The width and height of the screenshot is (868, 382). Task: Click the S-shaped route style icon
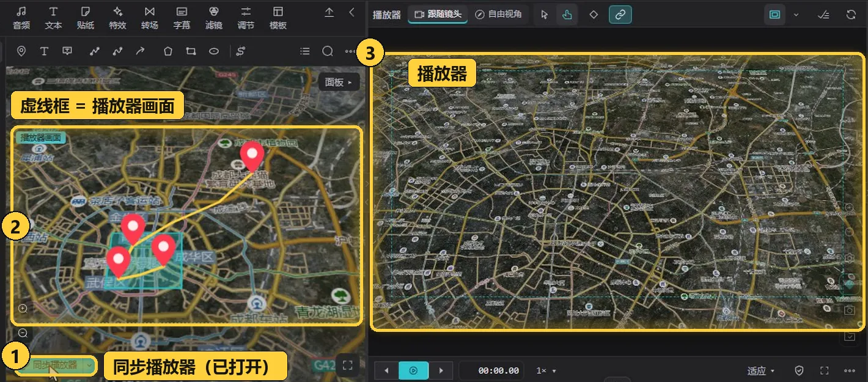pyautogui.click(x=241, y=51)
